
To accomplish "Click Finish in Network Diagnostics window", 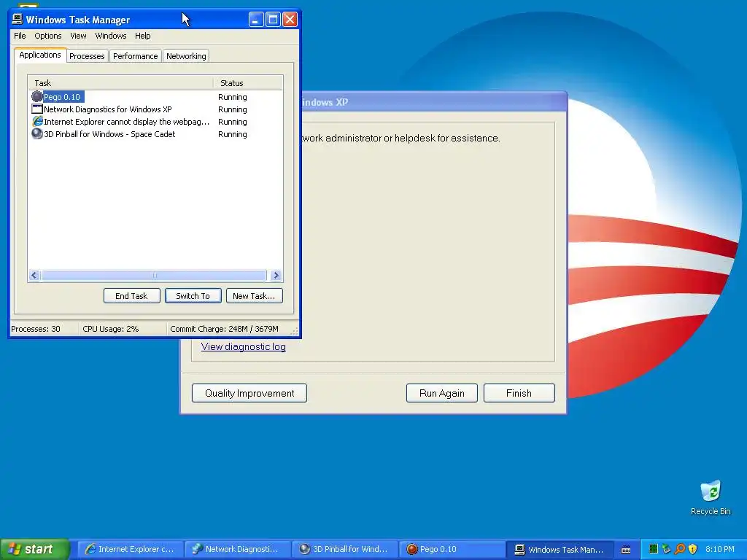I will [x=519, y=393].
